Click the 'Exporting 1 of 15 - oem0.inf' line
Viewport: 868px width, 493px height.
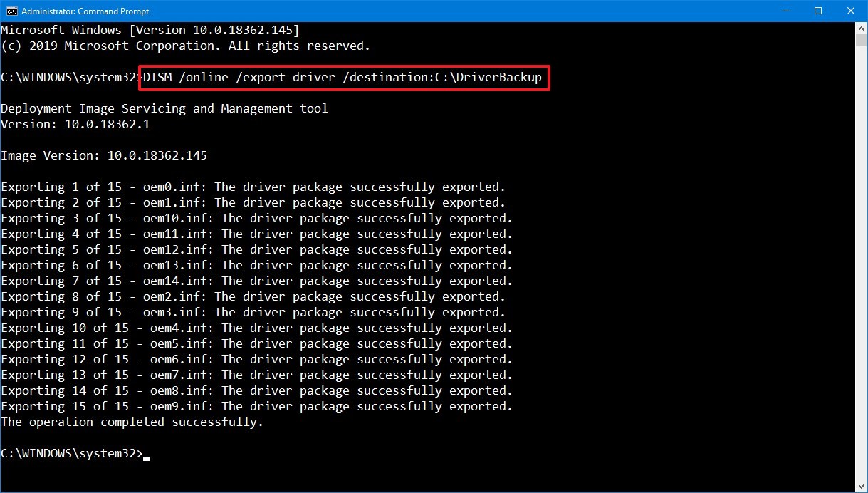(253, 187)
